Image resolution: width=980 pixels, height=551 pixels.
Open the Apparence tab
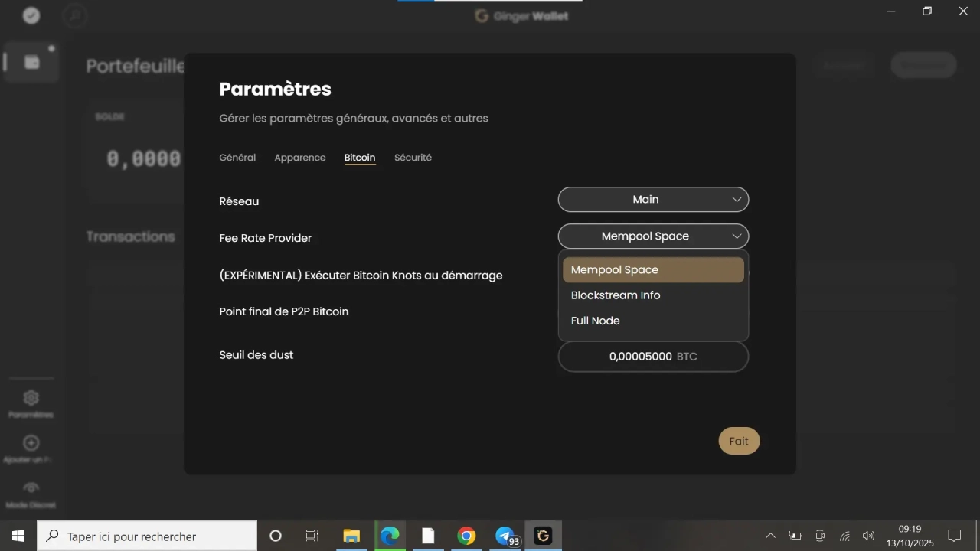click(x=300, y=158)
